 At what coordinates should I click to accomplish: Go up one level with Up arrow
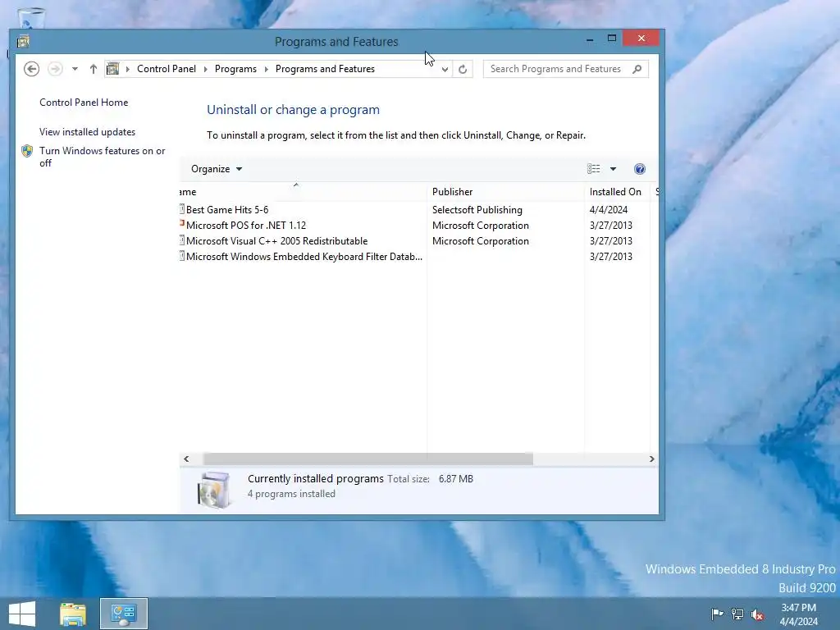tap(94, 69)
